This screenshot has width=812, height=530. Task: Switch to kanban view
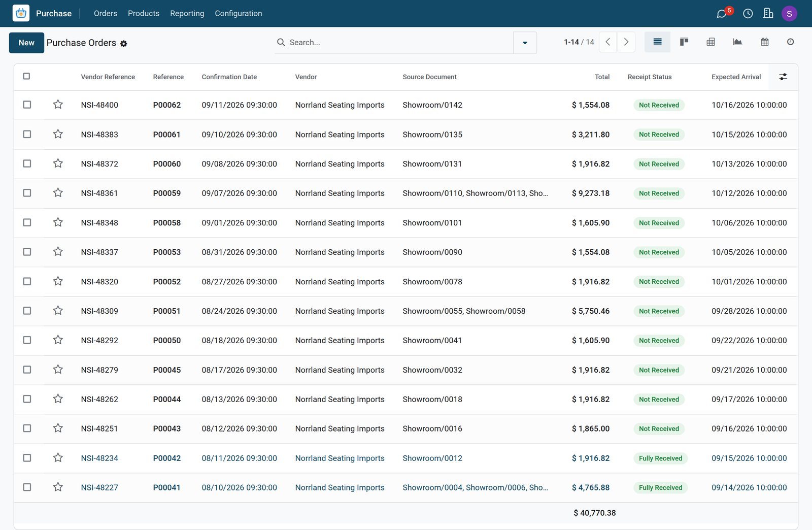click(x=684, y=42)
